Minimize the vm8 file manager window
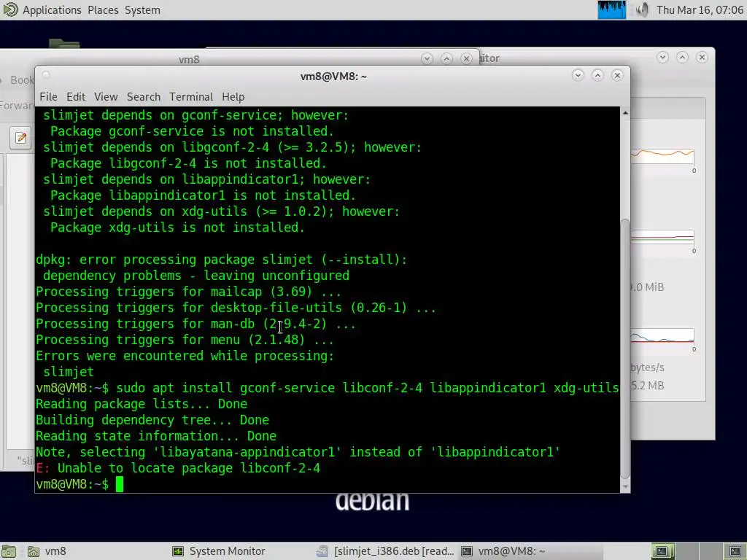Viewport: 747px width, 560px height. (x=427, y=58)
